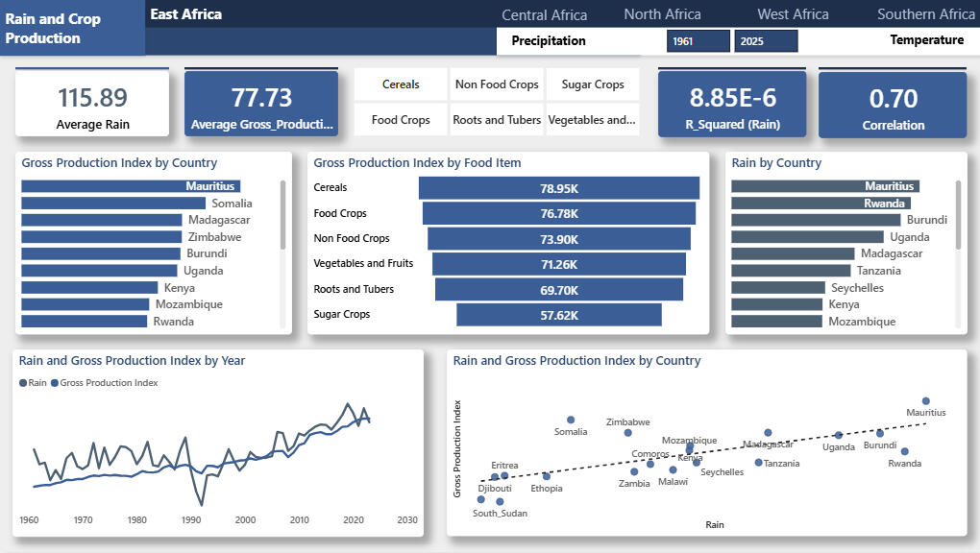Select the West Africa tab
This screenshot has width=980, height=553.
793,14
